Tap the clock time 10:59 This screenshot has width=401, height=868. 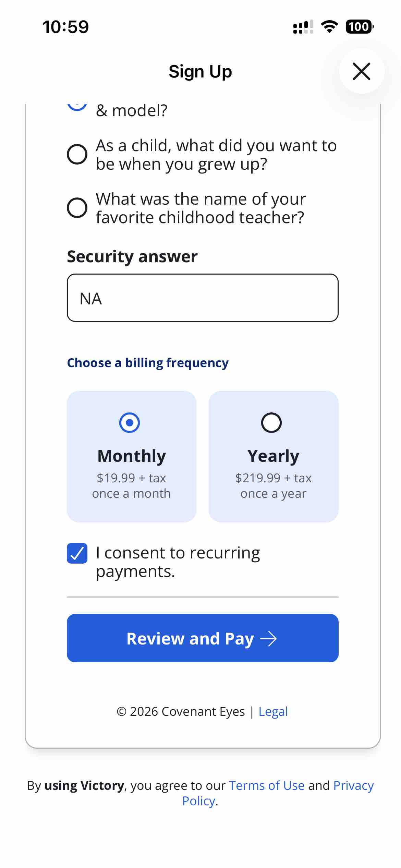click(x=65, y=27)
